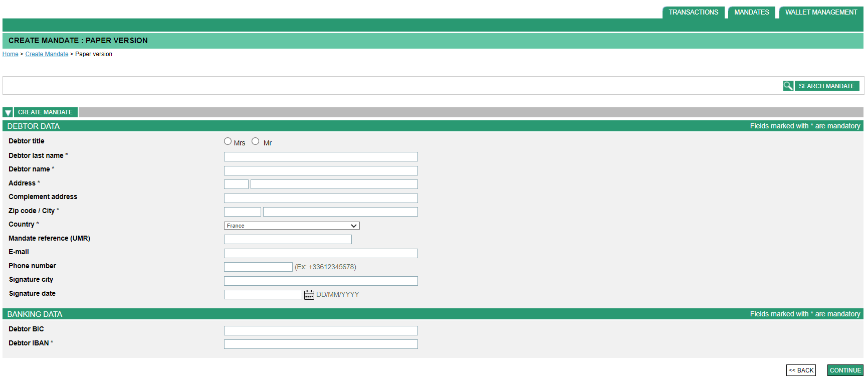Image resolution: width=868 pixels, height=379 pixels.
Task: Switch to the Transactions tab
Action: (x=693, y=13)
